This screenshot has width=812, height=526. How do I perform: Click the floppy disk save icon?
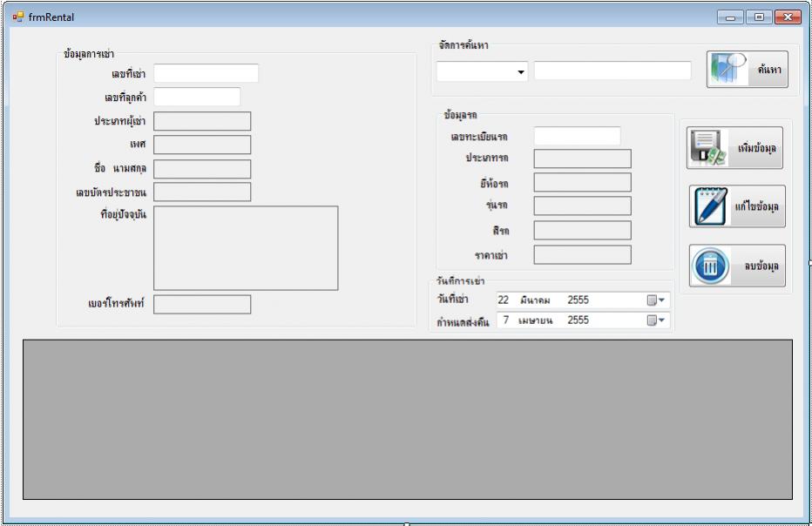pos(708,148)
